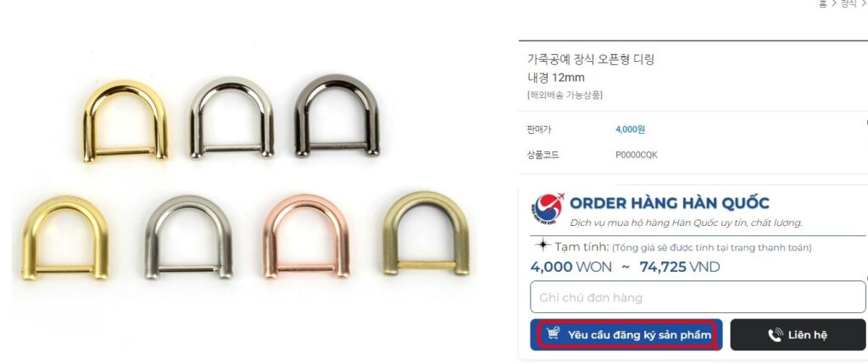
Task: Focus the Ghi chú đơn hàng note field
Action: [x=698, y=297]
